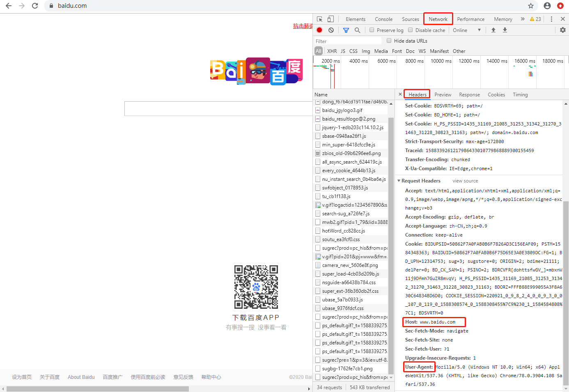Stop recording network log (red dot)

pyautogui.click(x=319, y=30)
